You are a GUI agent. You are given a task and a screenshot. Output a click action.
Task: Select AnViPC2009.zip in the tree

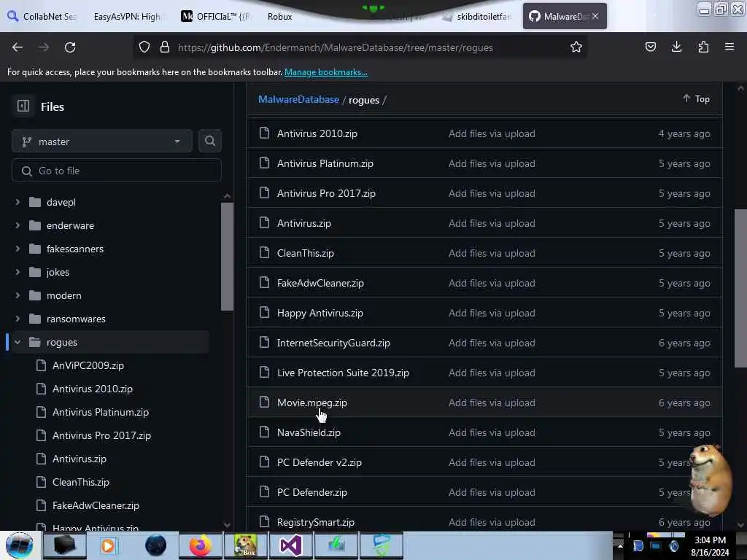click(88, 365)
